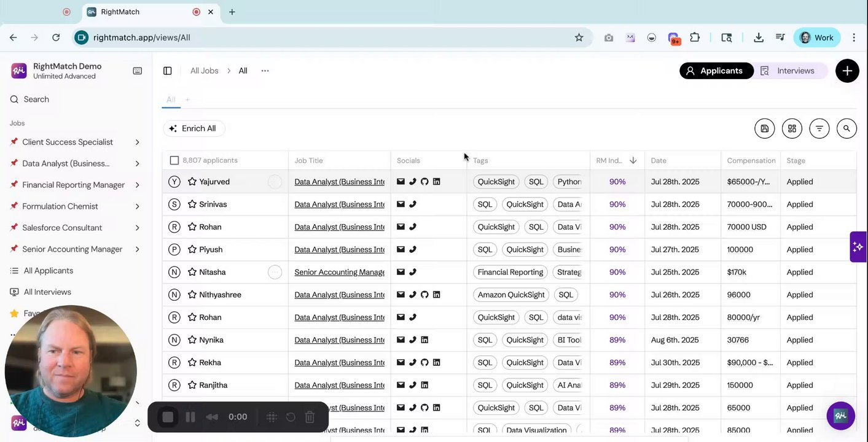Viewport: 868px width, 442px height.
Task: Favorite Srinivas with the star
Action: tap(192, 204)
